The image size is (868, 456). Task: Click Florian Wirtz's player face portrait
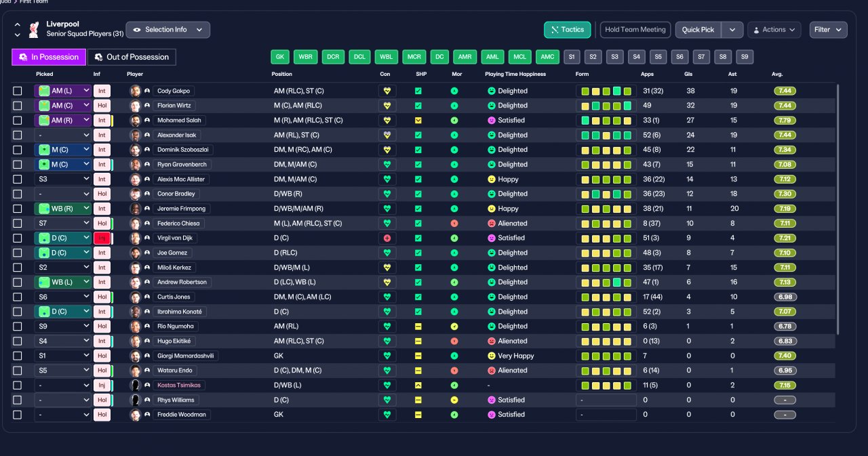pos(135,106)
